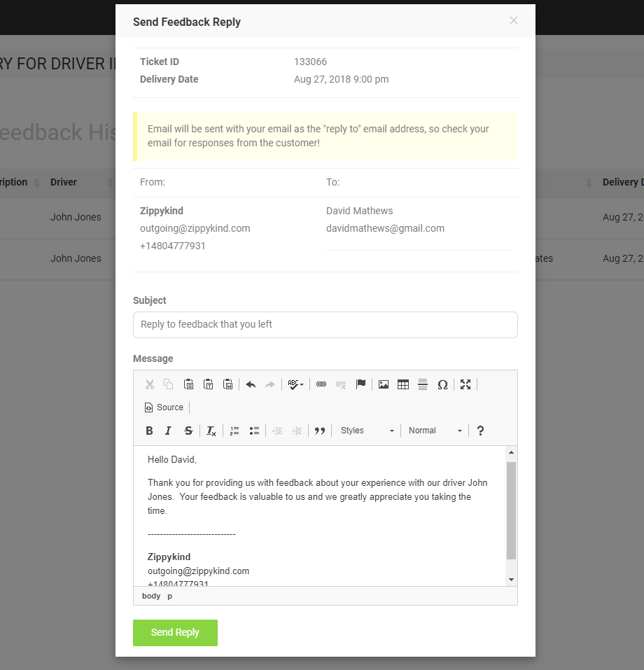This screenshot has height=670, width=644.
Task: Maximize the editor with the expand icon
Action: coord(465,384)
